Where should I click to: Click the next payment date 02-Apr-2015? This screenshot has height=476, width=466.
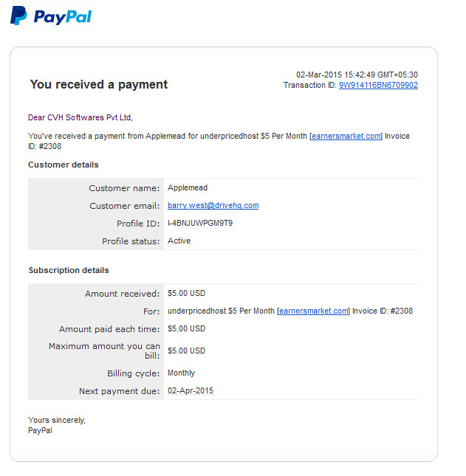tap(191, 390)
